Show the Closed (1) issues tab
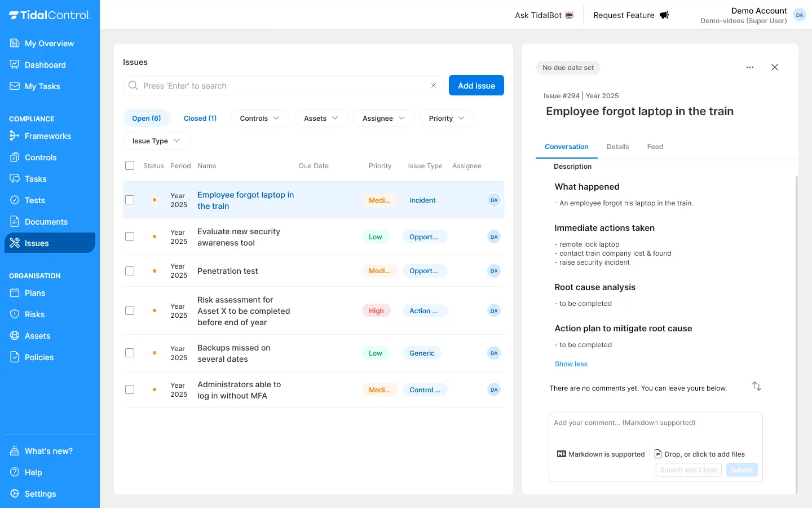 coord(200,119)
